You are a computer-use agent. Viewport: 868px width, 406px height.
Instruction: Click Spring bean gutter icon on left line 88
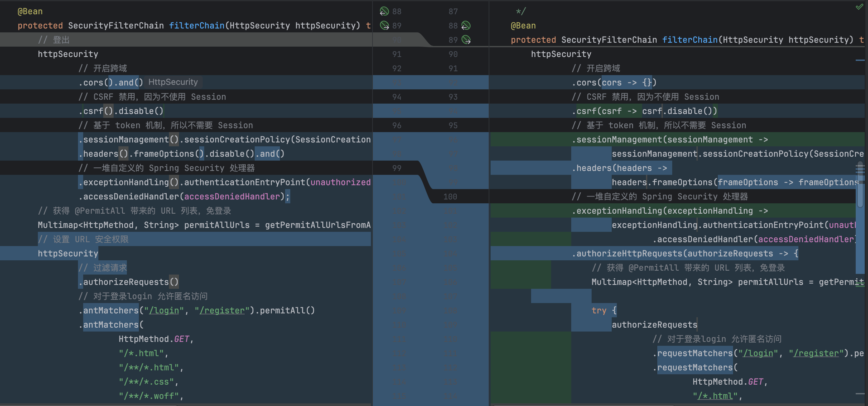click(384, 11)
